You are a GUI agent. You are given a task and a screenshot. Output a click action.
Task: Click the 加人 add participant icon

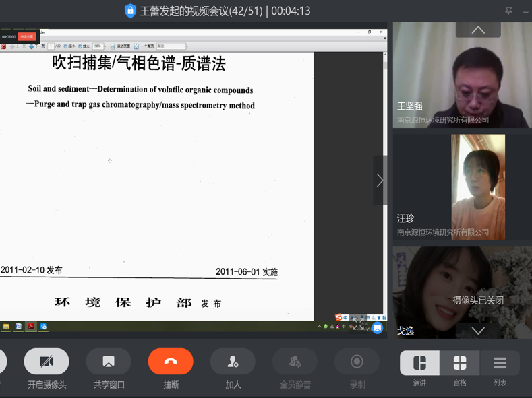[233, 362]
